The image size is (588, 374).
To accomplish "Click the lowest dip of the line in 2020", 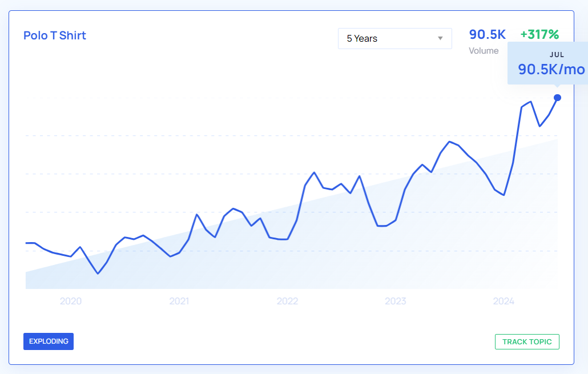I will [x=98, y=274].
